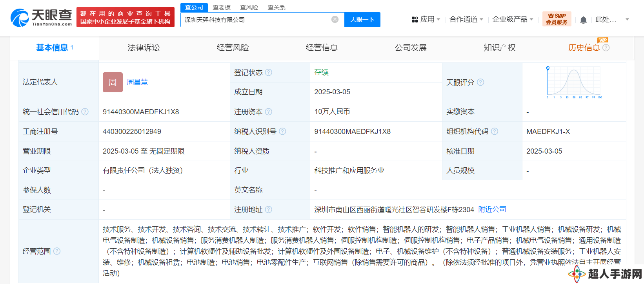This screenshot has width=644, height=284.
Task: Click the 此处… username text
Action: click(x=606, y=19)
